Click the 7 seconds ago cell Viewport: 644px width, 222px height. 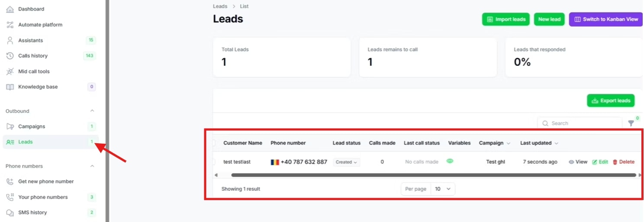pyautogui.click(x=540, y=162)
